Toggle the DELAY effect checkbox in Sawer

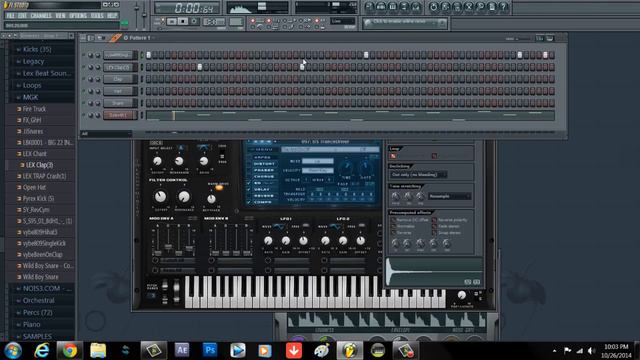[249, 189]
